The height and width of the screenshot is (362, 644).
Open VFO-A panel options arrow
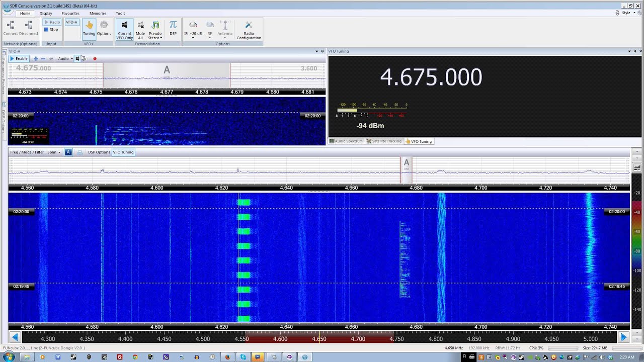click(x=316, y=51)
